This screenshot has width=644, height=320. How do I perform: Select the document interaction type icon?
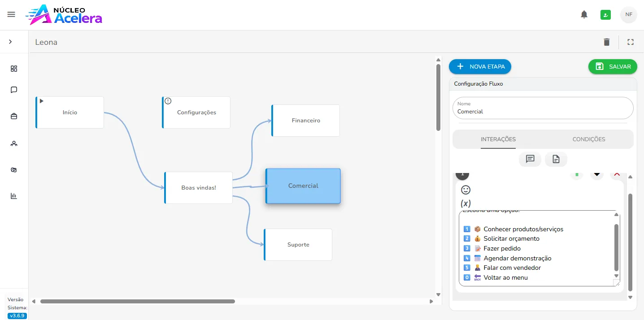(x=556, y=159)
